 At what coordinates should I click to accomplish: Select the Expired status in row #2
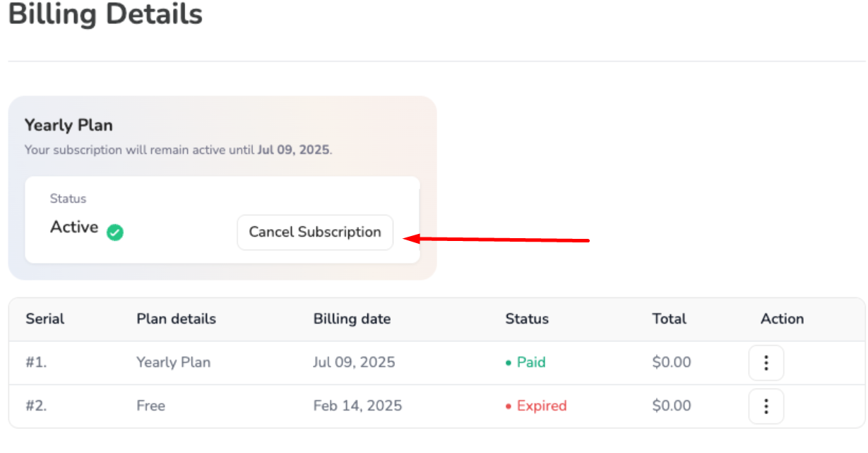541,406
